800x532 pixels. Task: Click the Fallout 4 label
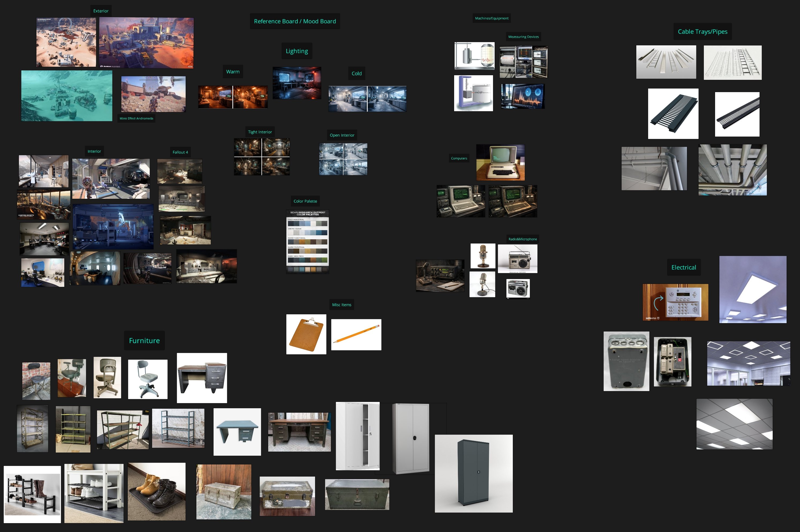180,152
